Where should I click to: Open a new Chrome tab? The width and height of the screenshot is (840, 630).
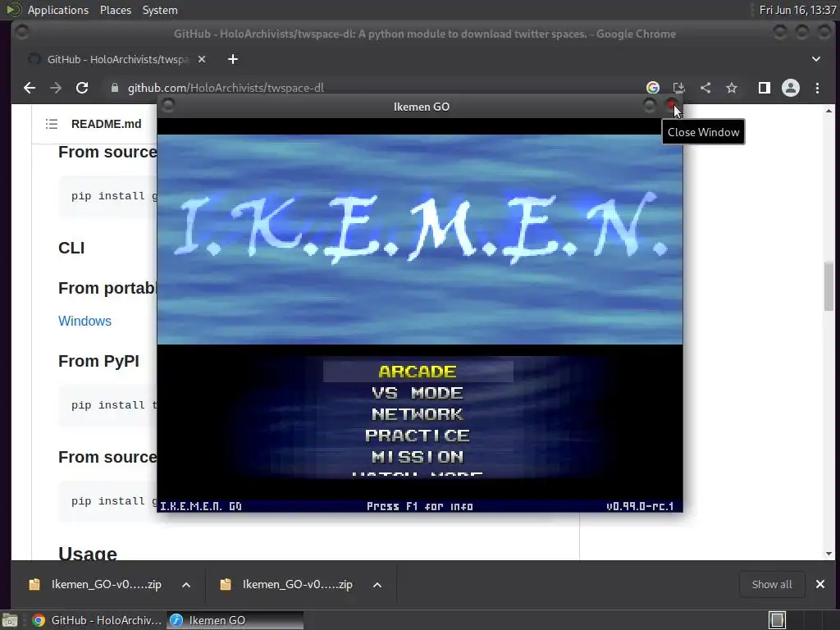(x=232, y=59)
